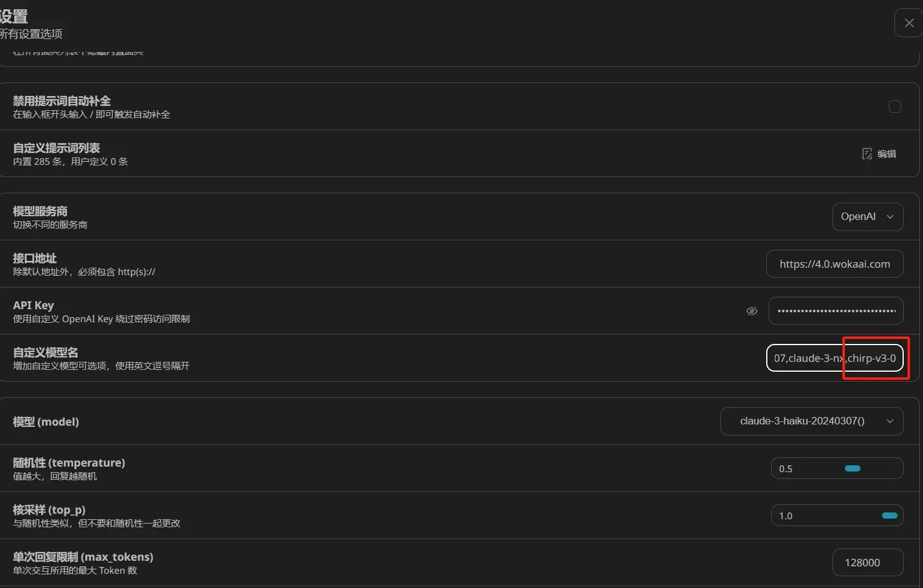923x588 pixels.
Task: Focus the API Key password field
Action: (x=836, y=311)
